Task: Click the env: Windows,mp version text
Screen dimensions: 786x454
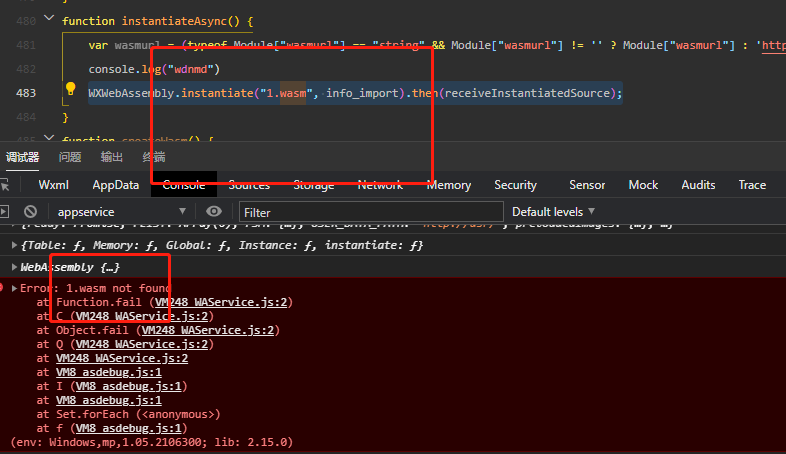Action: (x=151, y=442)
